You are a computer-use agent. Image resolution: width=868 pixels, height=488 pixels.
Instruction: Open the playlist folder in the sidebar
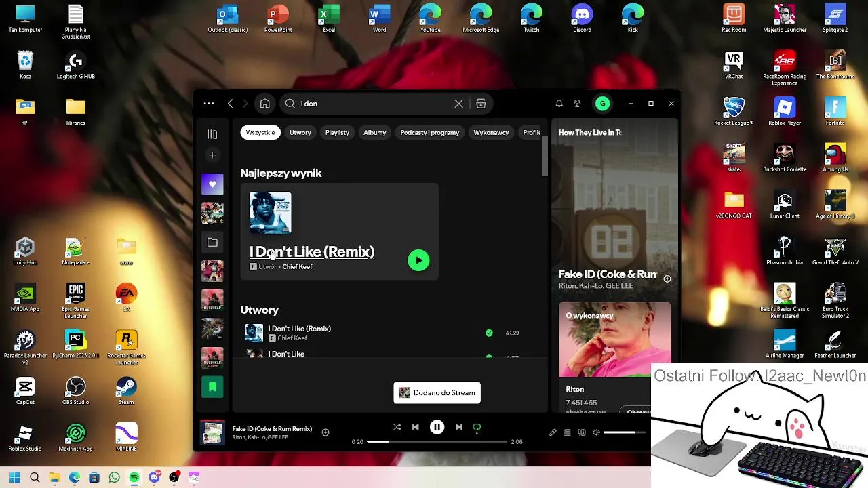click(x=212, y=242)
